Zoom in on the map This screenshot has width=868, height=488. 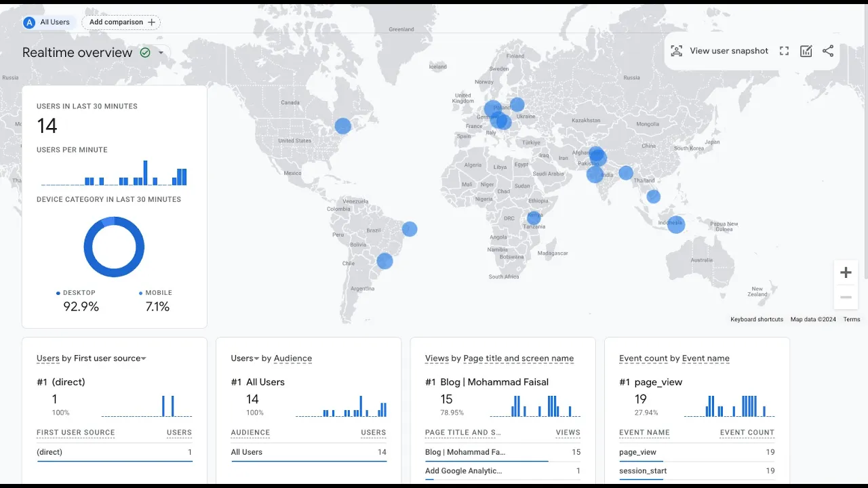pyautogui.click(x=846, y=272)
